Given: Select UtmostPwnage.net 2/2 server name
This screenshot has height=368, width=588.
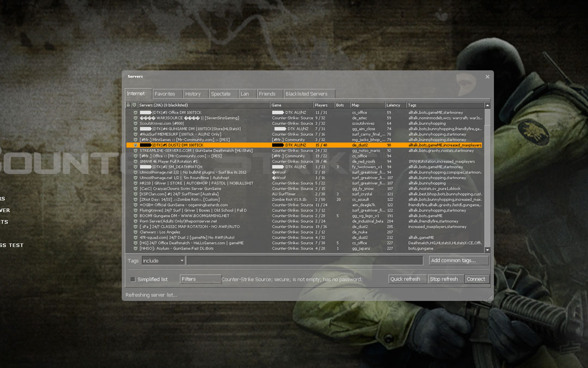Looking at the screenshot, I should point(193,172).
